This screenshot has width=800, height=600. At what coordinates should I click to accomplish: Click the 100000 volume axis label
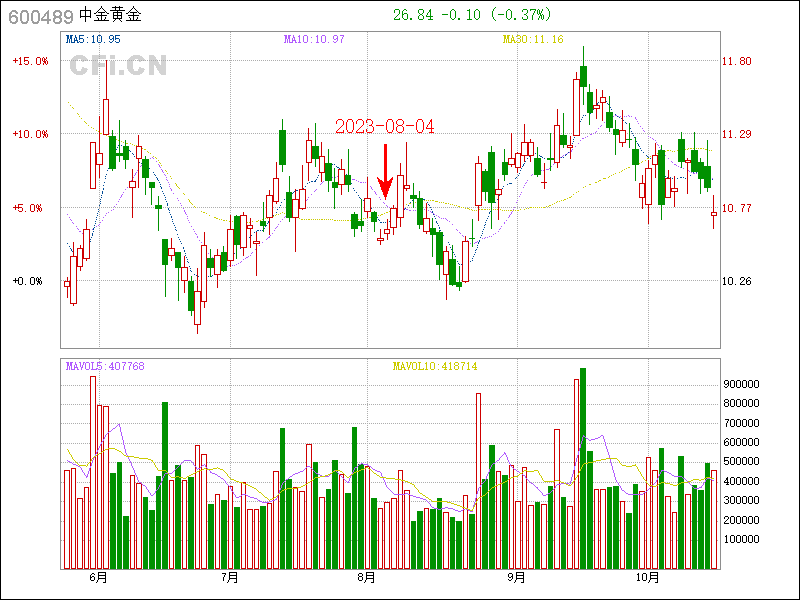[x=741, y=539]
